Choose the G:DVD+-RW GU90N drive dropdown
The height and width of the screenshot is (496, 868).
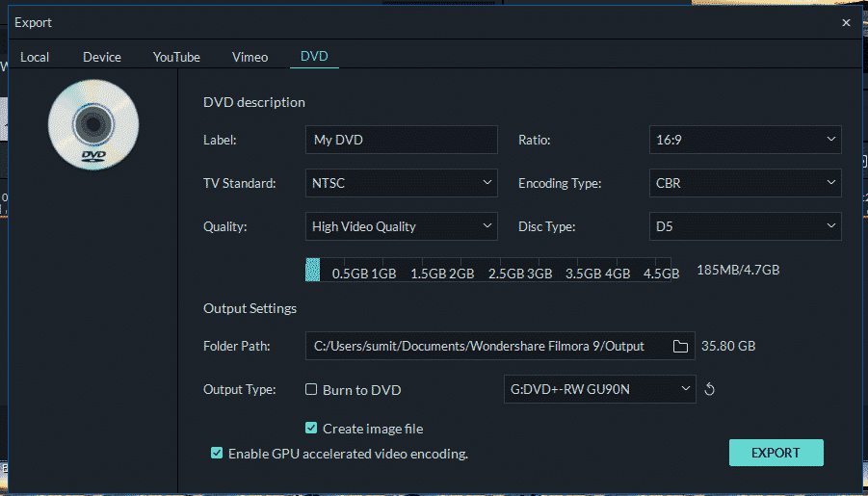[x=599, y=389]
